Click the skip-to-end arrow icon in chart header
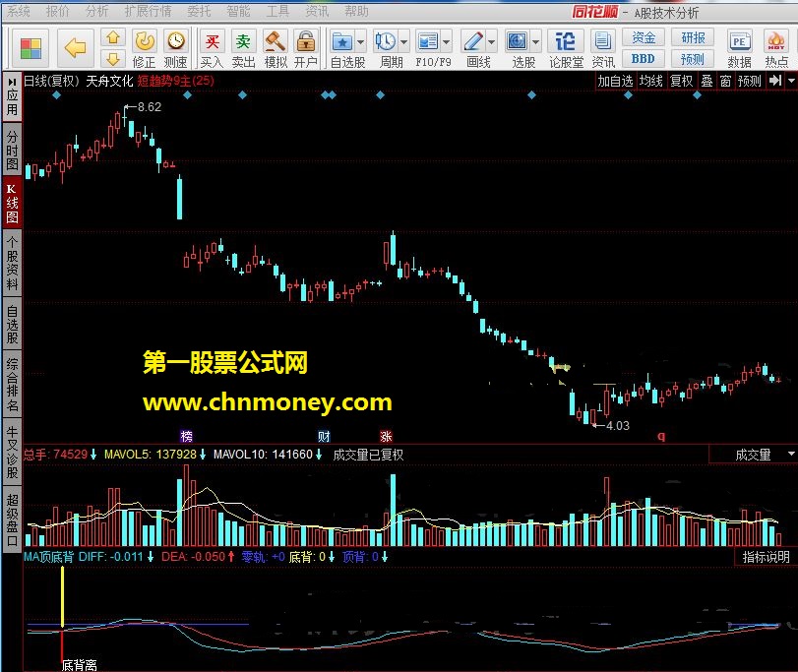Viewport: 798px width, 672px height. pyautogui.click(x=775, y=81)
